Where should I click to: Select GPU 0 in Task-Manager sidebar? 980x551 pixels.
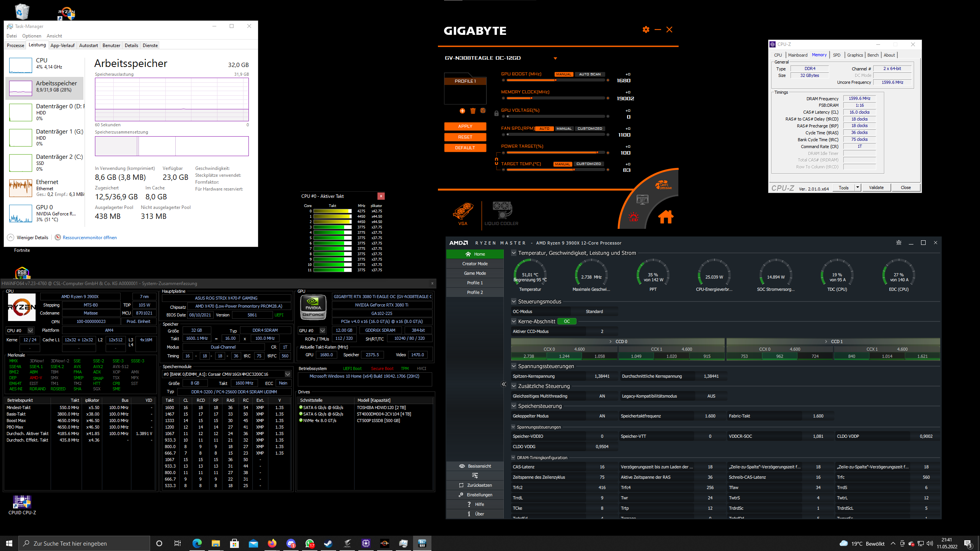[x=44, y=213]
